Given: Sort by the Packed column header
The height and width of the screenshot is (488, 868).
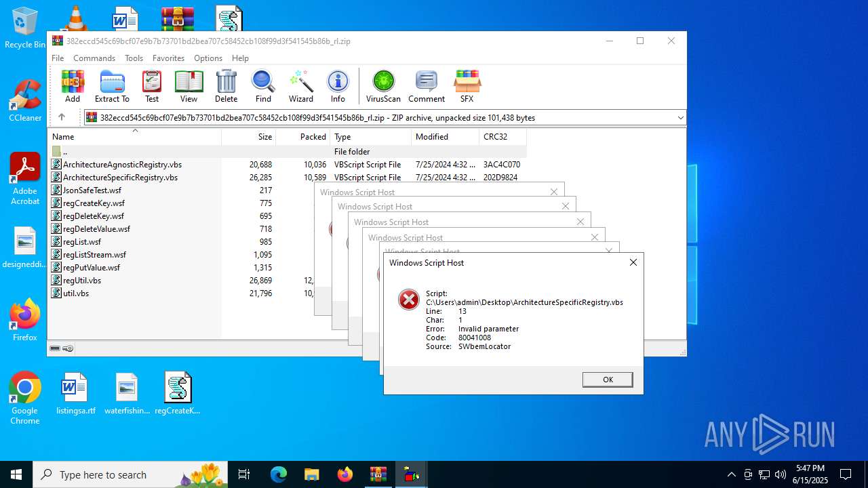Looking at the screenshot, I should coord(302,136).
